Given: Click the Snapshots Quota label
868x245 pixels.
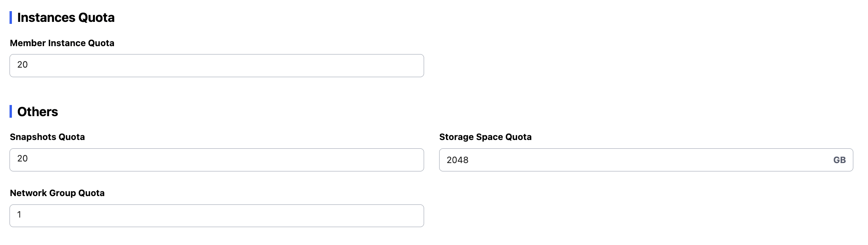Looking at the screenshot, I should click(47, 137).
